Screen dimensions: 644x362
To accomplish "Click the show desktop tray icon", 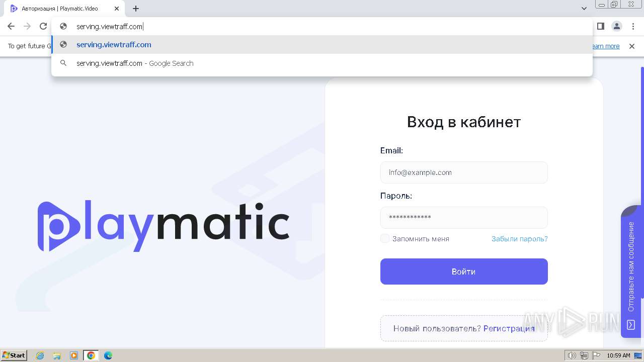I will 638,355.
